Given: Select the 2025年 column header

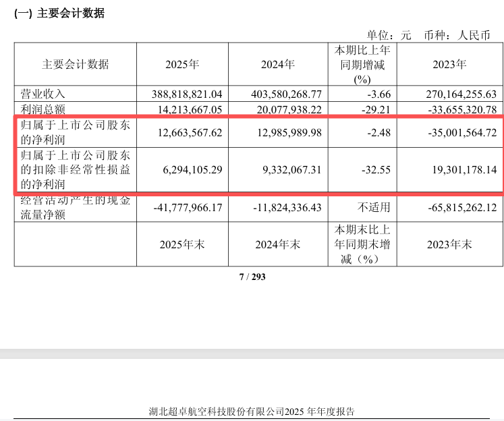Looking at the screenshot, I should tap(182, 64).
